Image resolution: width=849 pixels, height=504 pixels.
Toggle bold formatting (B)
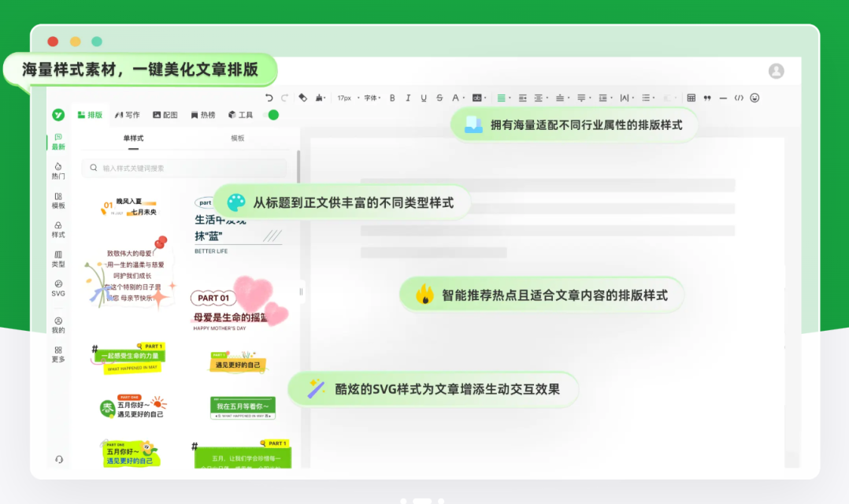(x=392, y=98)
